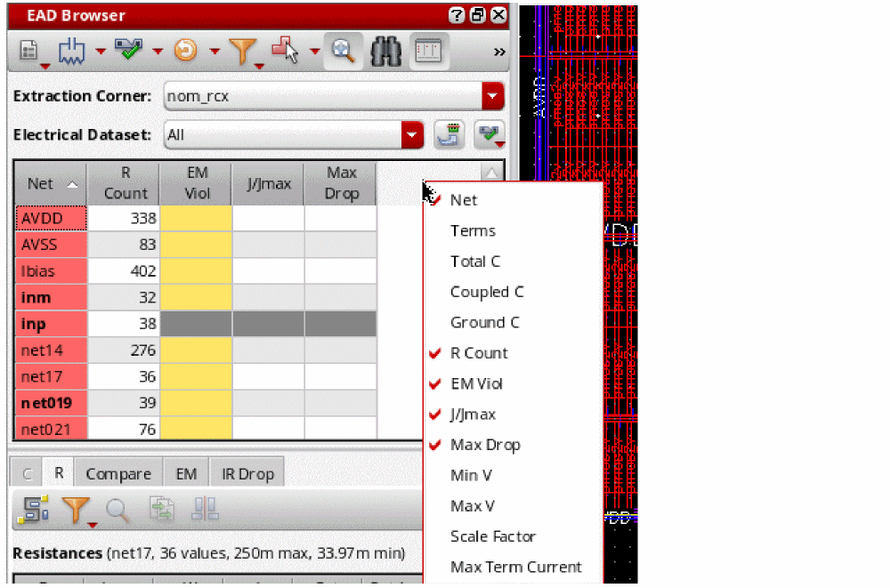Click the magnifier search icon in lower toolbar
891x588 pixels.
tap(118, 511)
